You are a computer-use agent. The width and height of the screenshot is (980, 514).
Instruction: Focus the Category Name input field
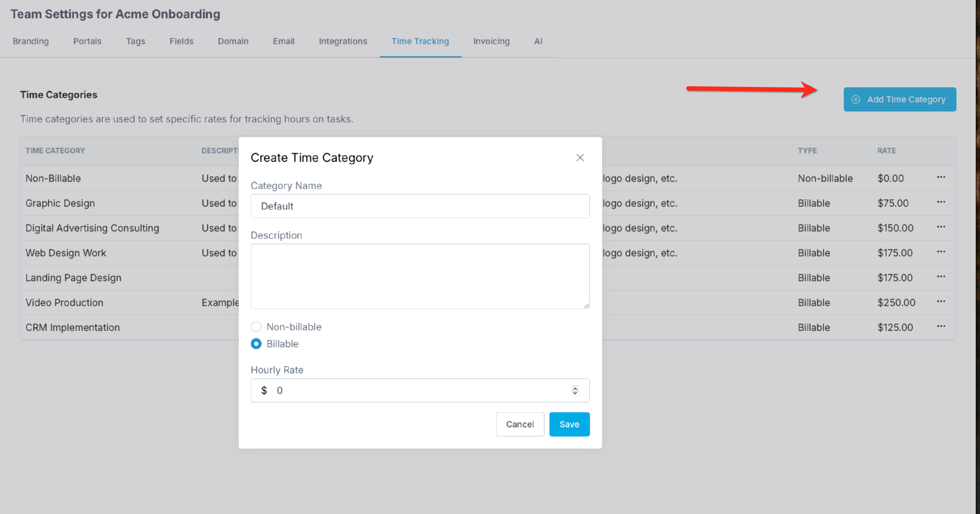(x=420, y=206)
